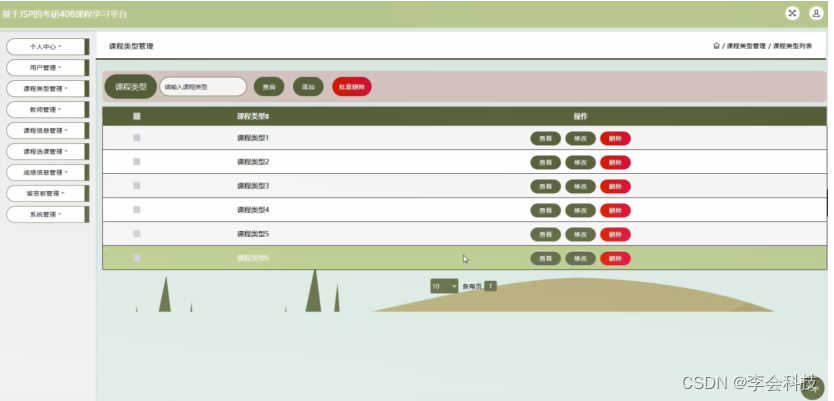Expand the 课程选课管理 sidebar menu
The image size is (834, 401).
(x=46, y=152)
